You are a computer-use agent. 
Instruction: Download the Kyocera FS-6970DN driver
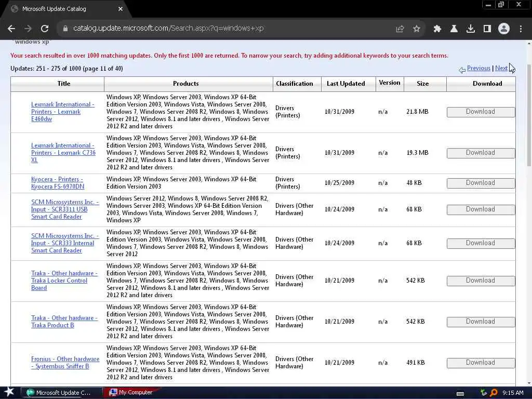click(481, 183)
